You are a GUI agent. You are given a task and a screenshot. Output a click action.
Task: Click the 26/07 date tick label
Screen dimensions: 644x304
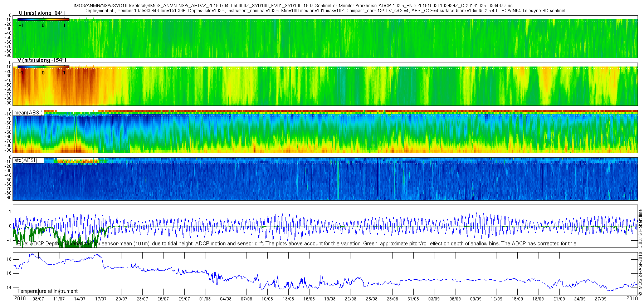click(x=163, y=299)
